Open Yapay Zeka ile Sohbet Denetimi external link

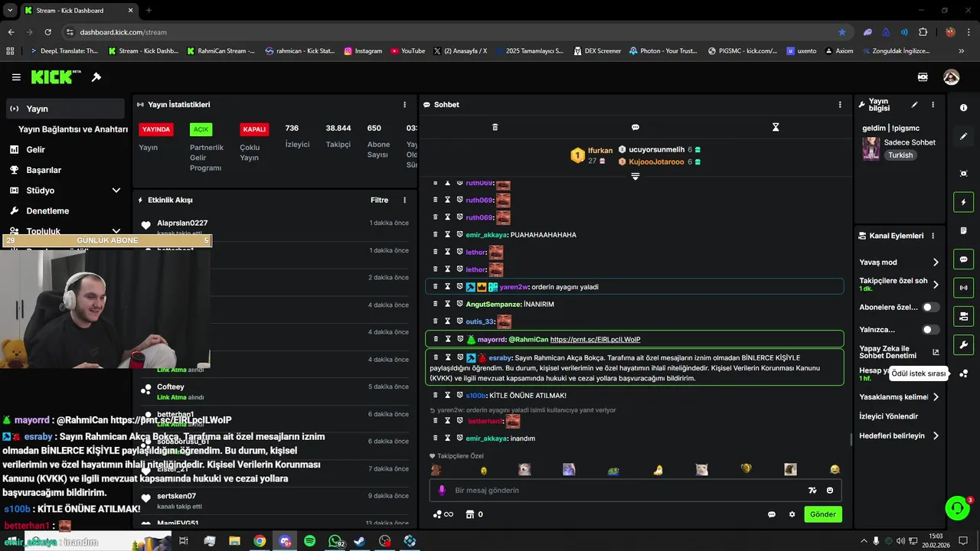[936, 352]
